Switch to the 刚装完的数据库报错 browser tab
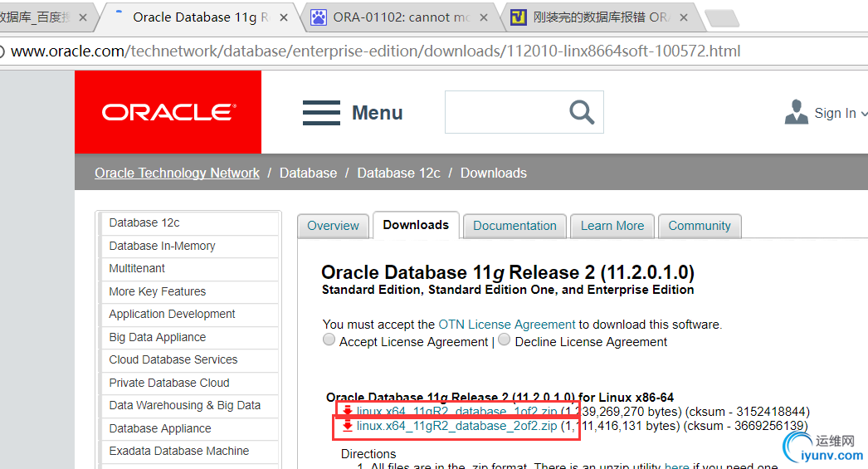 (x=601, y=17)
